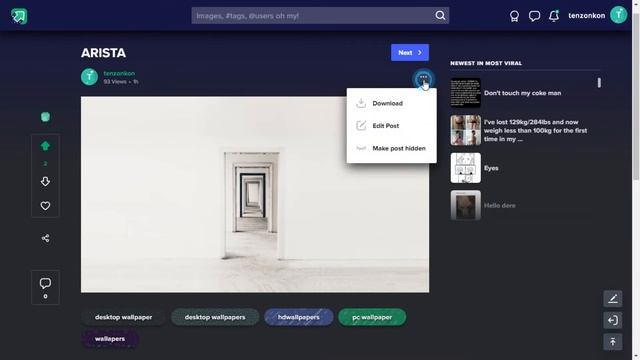Viewport: 640px width, 360px height.
Task: Open the Hello dere thumbnail
Action: (465, 205)
